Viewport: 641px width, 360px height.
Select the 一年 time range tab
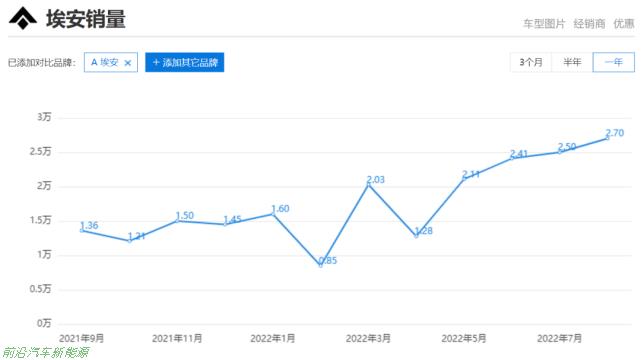click(614, 63)
